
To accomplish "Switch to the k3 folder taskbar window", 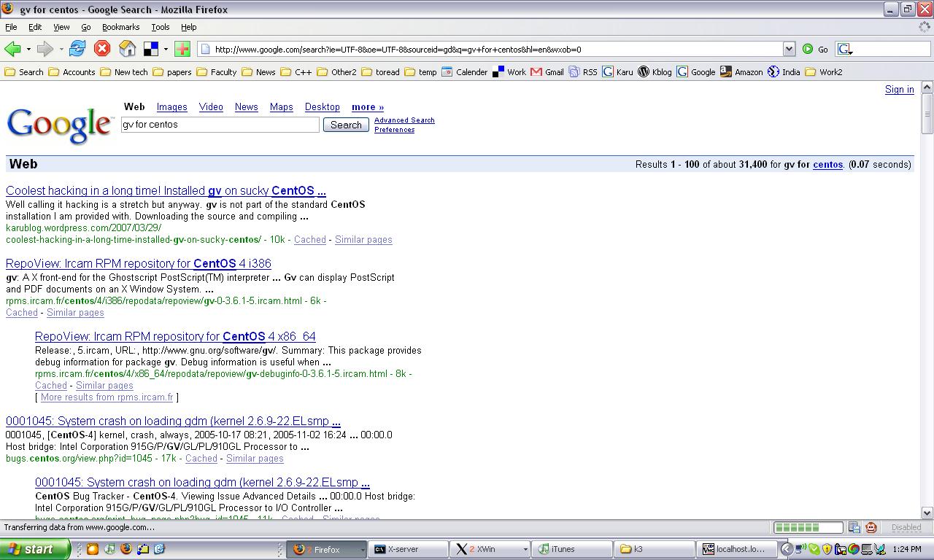I will 654,549.
